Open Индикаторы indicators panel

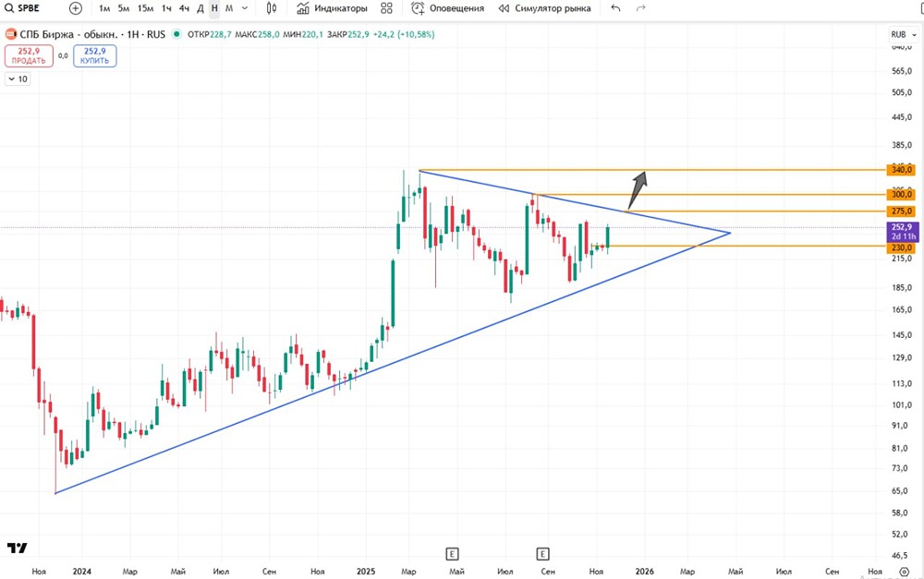click(333, 8)
